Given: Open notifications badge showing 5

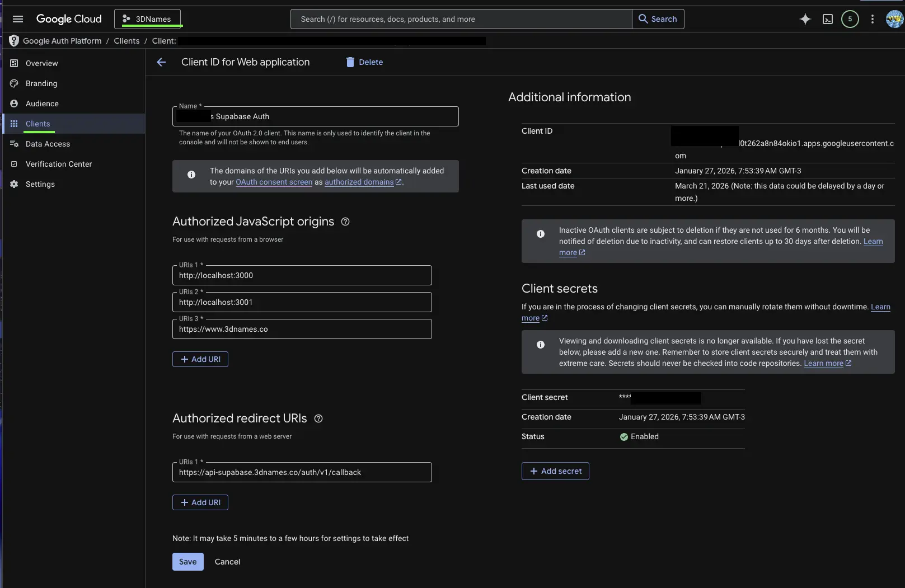Looking at the screenshot, I should tap(850, 19).
